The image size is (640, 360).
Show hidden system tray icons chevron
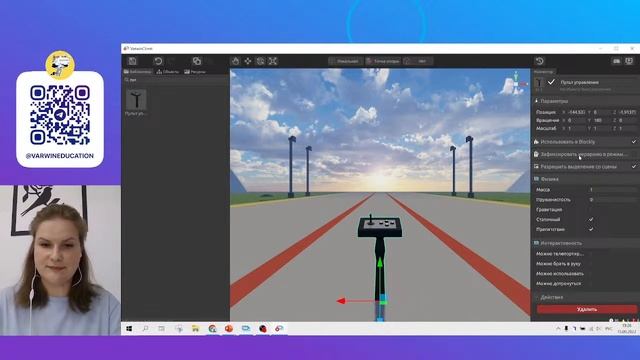pos(558,329)
